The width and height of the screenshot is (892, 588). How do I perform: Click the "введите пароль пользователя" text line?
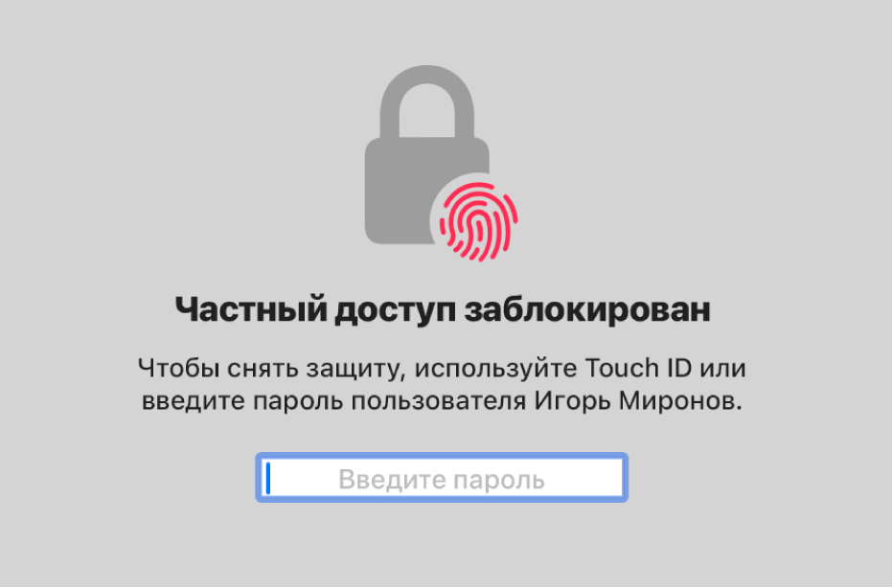pyautogui.click(x=334, y=401)
